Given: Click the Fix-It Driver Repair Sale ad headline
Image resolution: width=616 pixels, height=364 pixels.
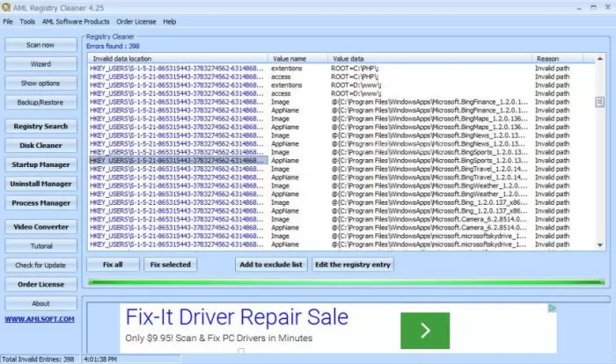Looking at the screenshot, I should tap(237, 317).
